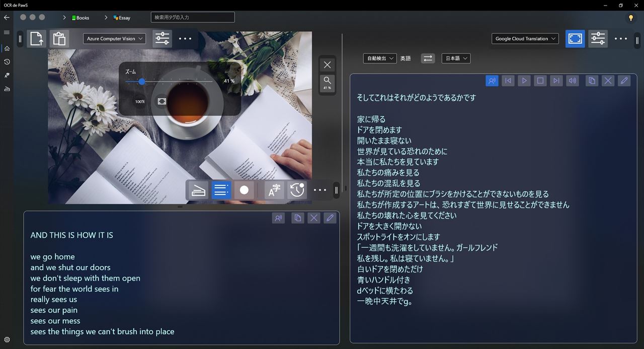Select the Books breadcrumb item
This screenshot has width=644, height=349.
coord(81,18)
